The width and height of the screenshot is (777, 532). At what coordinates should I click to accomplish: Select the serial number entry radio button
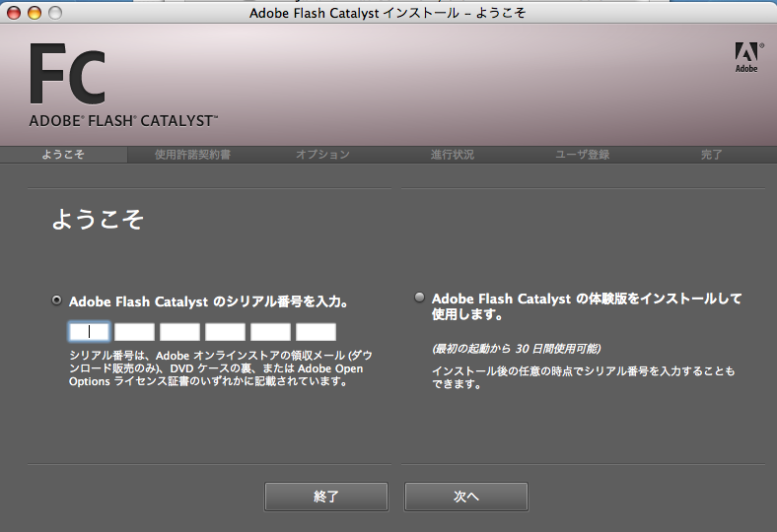[x=57, y=300]
